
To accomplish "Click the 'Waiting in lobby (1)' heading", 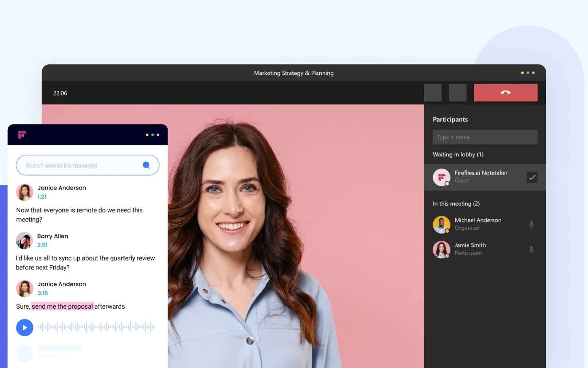I will 458,155.
